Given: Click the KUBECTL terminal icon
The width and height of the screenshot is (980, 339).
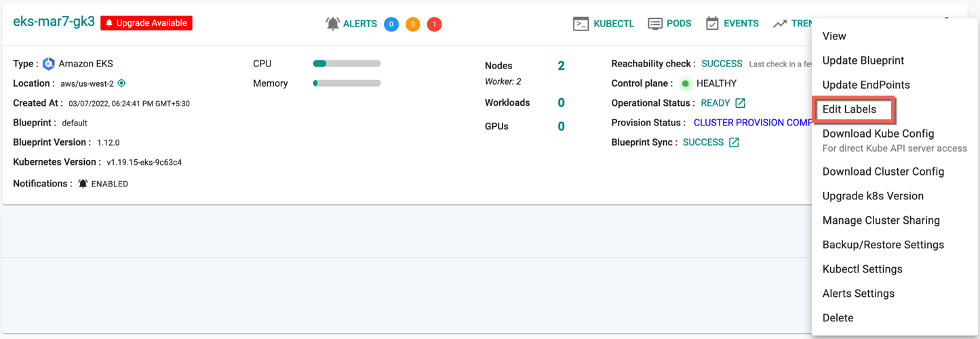Looking at the screenshot, I should point(581,24).
